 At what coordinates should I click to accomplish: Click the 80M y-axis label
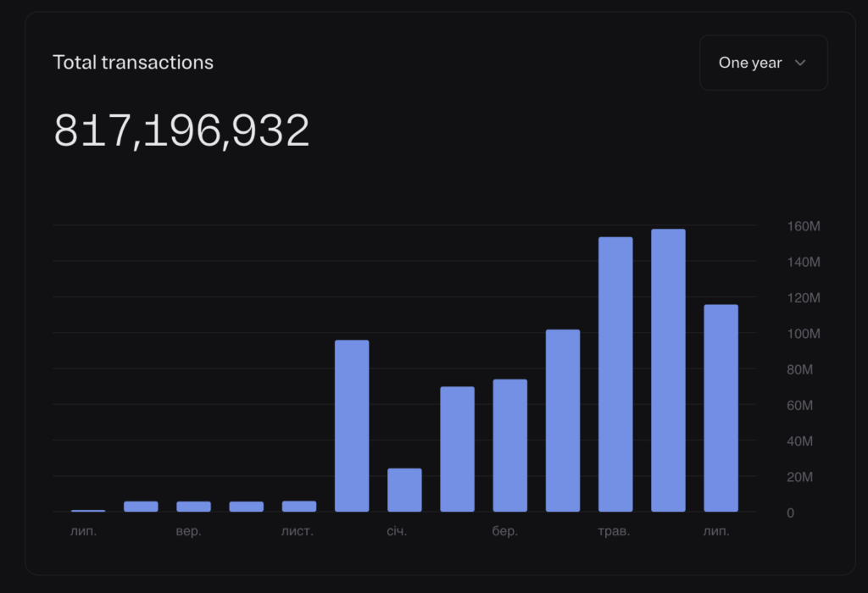(799, 369)
